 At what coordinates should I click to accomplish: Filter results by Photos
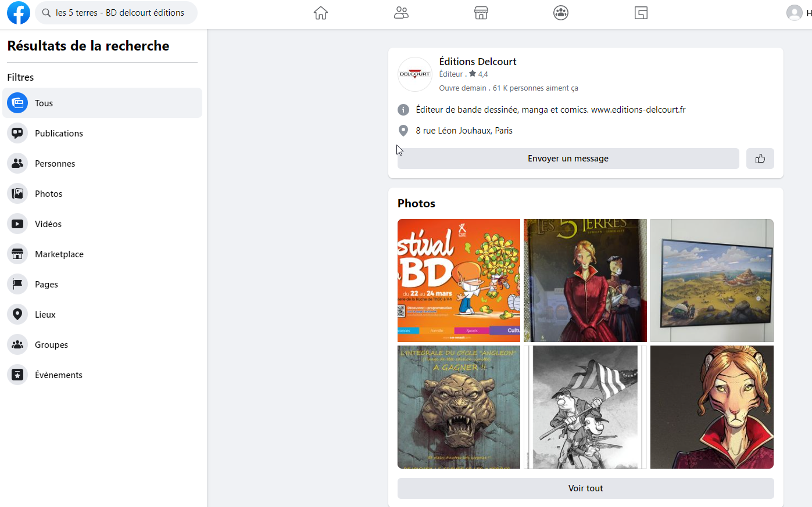coord(102,193)
